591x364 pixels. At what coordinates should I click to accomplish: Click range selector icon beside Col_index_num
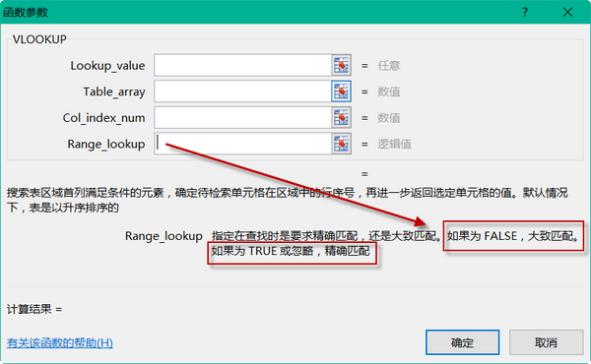[341, 117]
